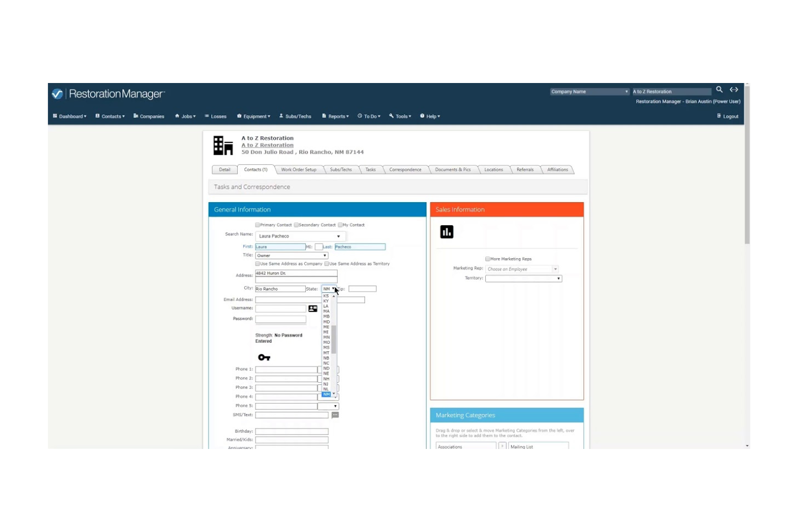Click the top search box with A to Z Restoration
The width and height of the screenshot is (798, 532).
(x=672, y=92)
